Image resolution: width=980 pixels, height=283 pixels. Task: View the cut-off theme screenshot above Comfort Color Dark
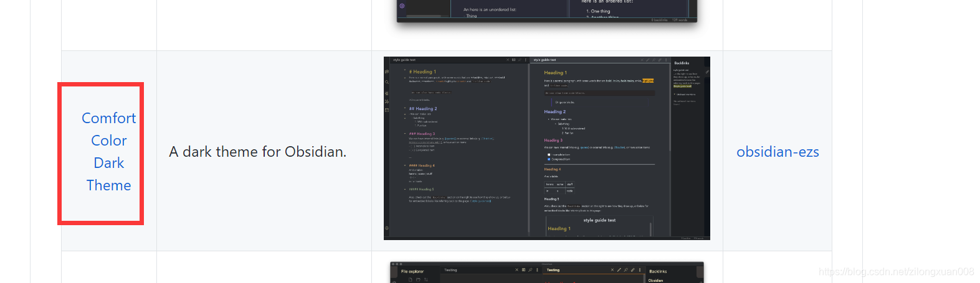547,11
